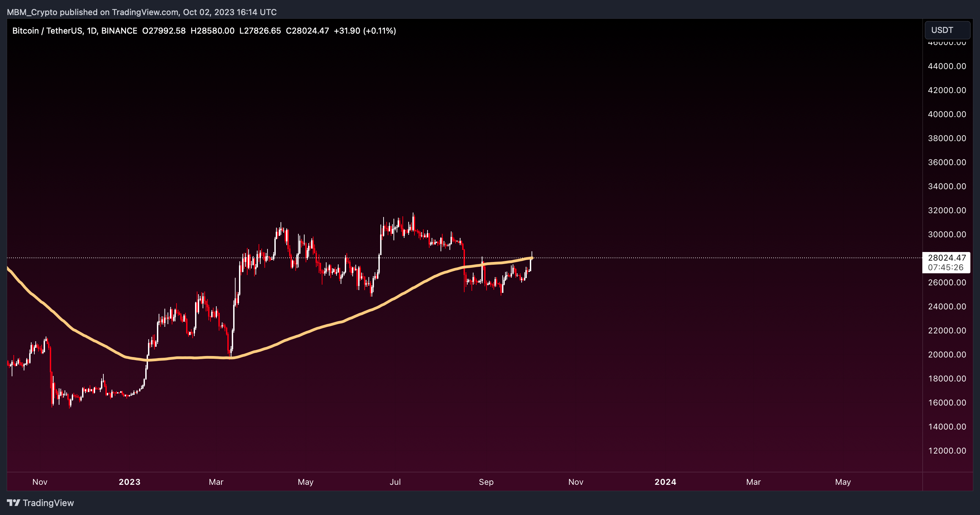
Task: Click the close value C28024.47
Action: (307, 31)
